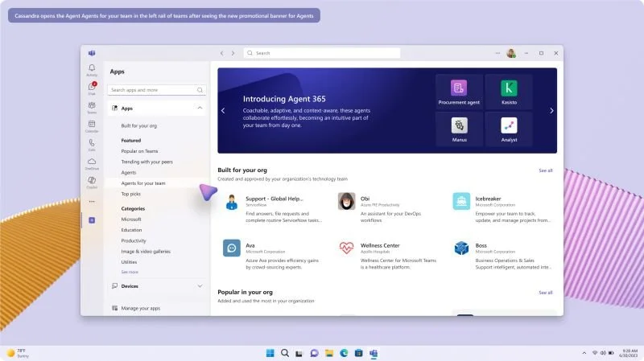
Task: Open Microsoft Edge on taskbar
Action: click(x=344, y=353)
